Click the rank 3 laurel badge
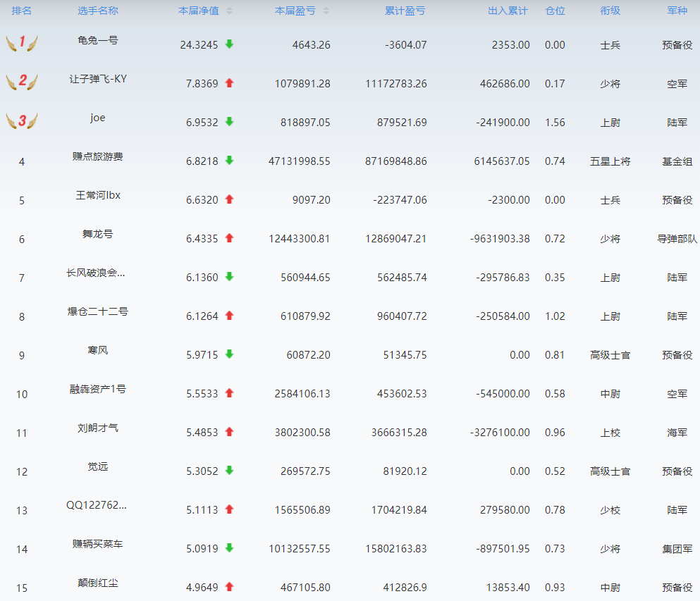Viewport: 700px width, 601px height. pos(21,121)
